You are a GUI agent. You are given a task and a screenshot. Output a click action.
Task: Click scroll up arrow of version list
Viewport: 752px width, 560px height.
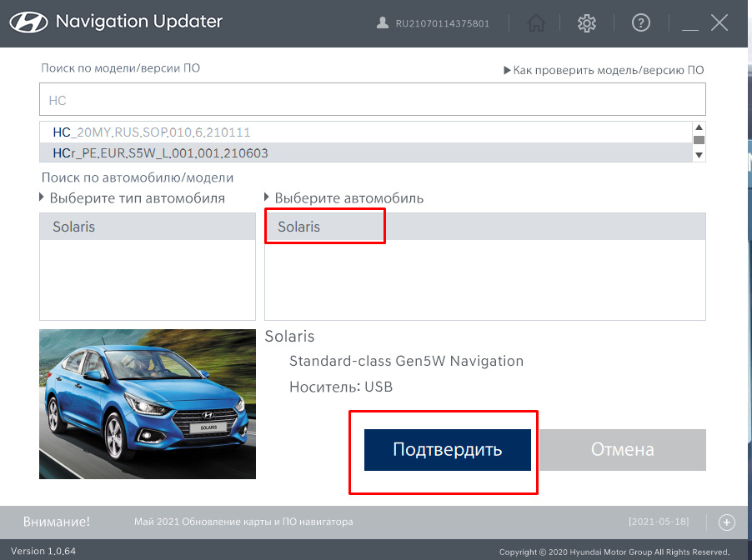click(x=699, y=127)
